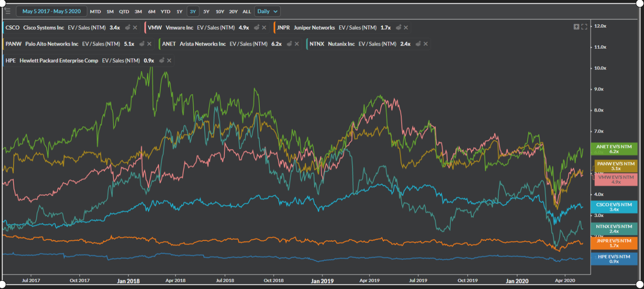Click EV / Sales (NTM) metric in ANET legend
This screenshot has width=644, height=289.
(x=248, y=44)
